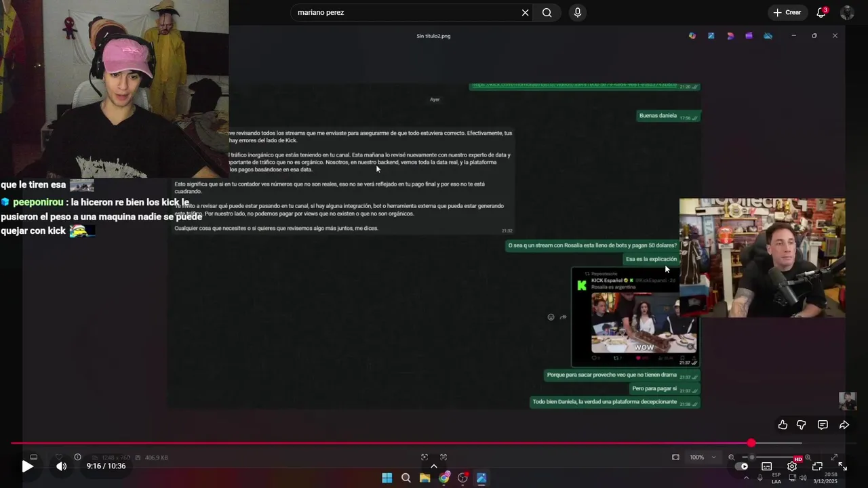Click the kick.com link at top of chat
The width and height of the screenshot is (868, 488).
[x=574, y=85]
